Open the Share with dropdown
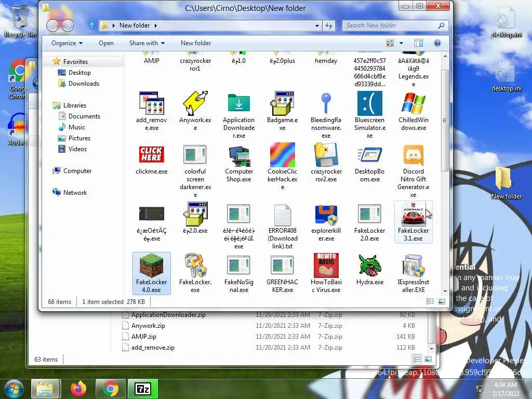This screenshot has height=399, width=532. click(x=147, y=43)
